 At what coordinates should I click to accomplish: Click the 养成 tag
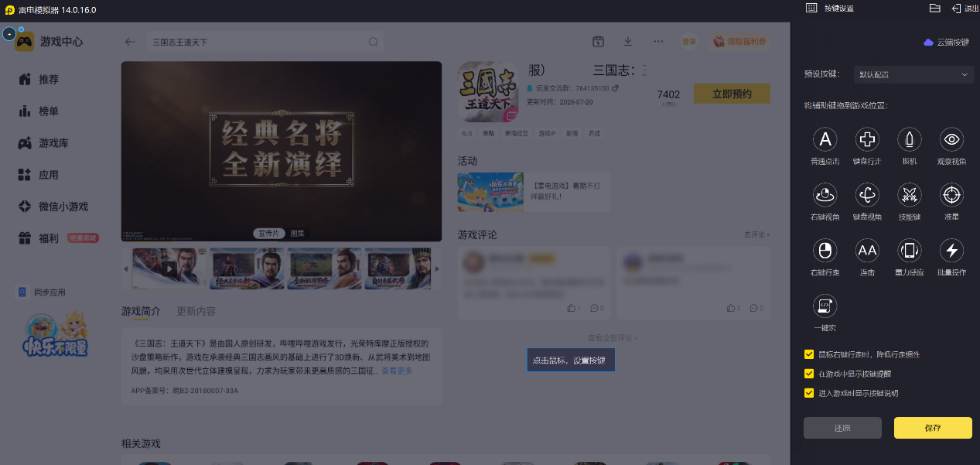(x=594, y=133)
